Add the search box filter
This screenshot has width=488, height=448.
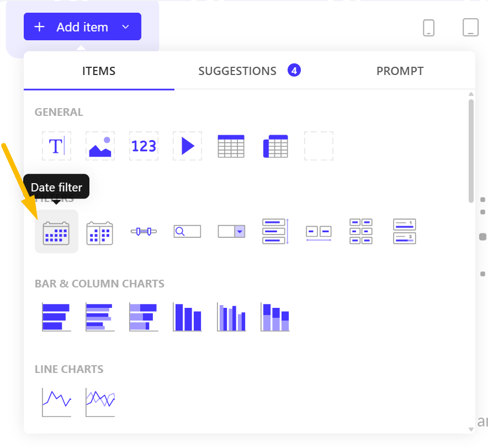pos(187,232)
